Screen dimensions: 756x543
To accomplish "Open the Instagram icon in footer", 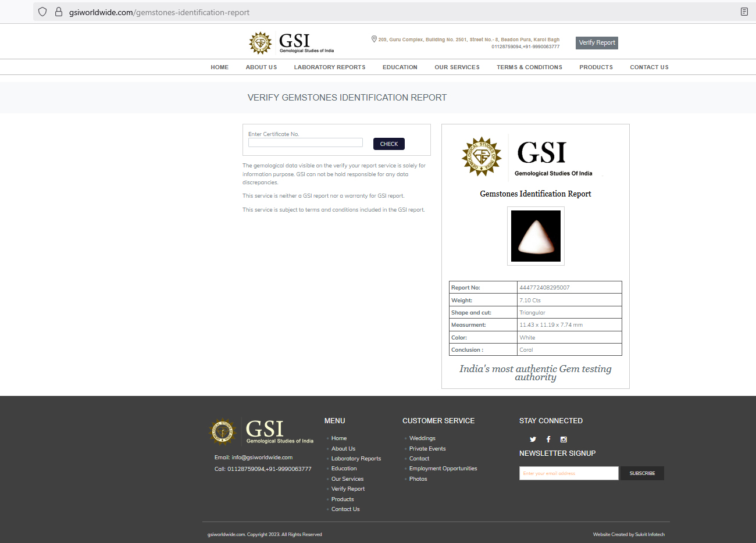I will pos(564,440).
